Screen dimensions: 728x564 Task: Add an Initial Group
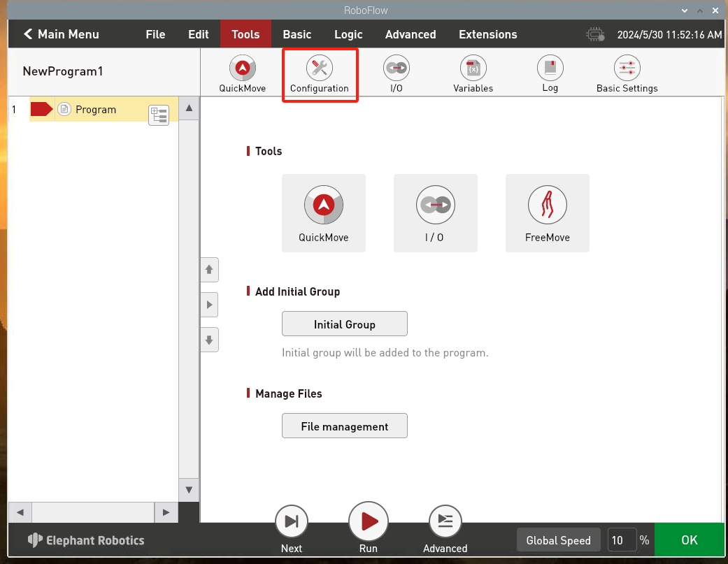click(x=344, y=324)
